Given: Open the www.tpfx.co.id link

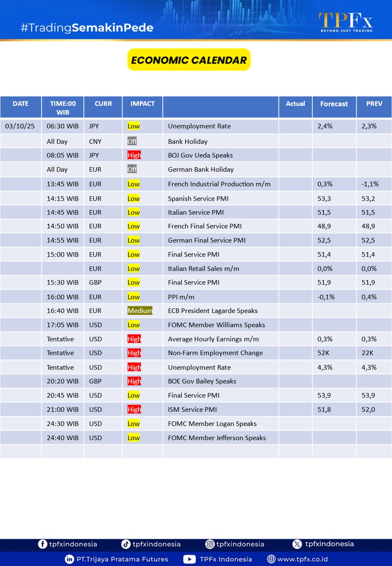Looking at the screenshot, I should coord(302,559).
